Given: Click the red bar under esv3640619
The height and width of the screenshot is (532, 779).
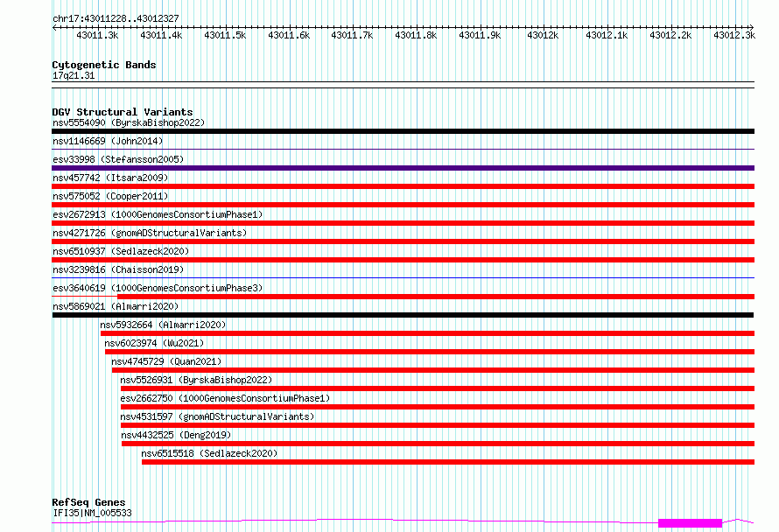Looking at the screenshot, I should pyautogui.click(x=436, y=297).
